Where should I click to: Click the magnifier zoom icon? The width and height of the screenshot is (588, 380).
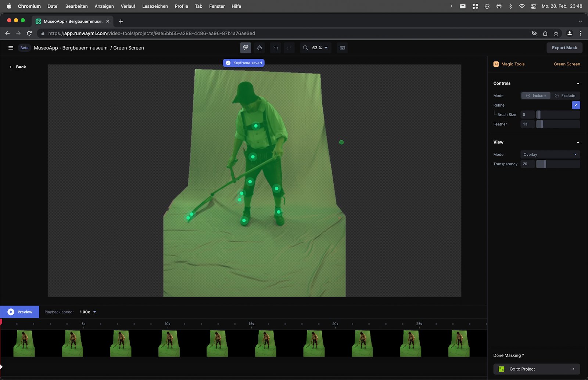(305, 48)
